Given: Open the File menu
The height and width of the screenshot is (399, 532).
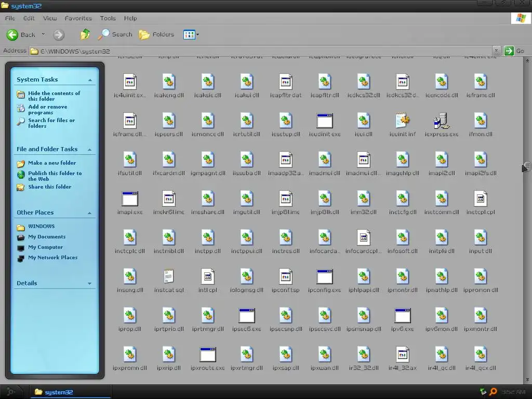Looking at the screenshot, I should [10, 18].
